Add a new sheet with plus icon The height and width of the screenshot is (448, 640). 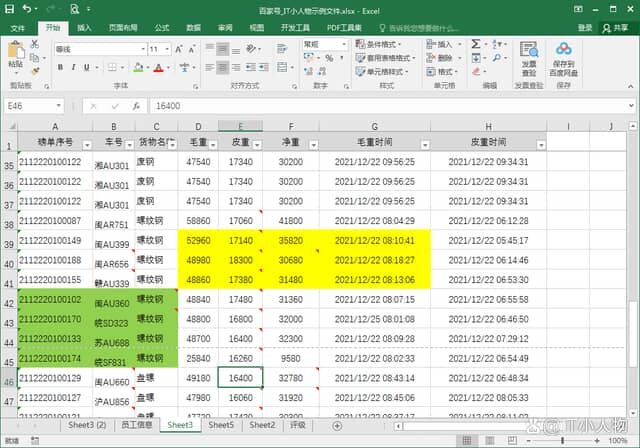click(337, 425)
